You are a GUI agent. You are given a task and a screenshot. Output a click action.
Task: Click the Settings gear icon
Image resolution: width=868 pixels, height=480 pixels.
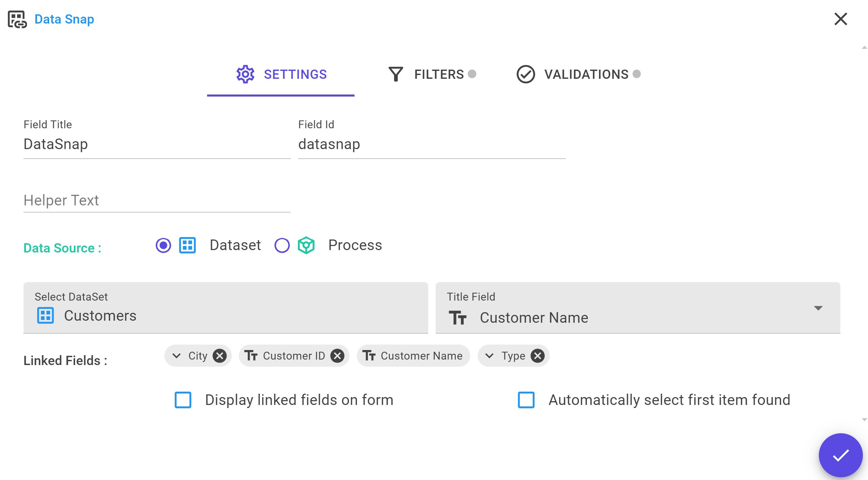pyautogui.click(x=245, y=74)
